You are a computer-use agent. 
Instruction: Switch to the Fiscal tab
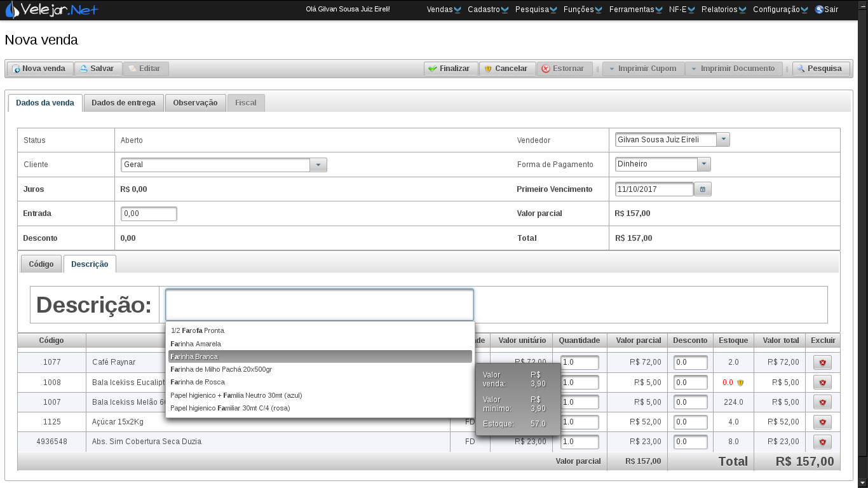[x=246, y=103]
